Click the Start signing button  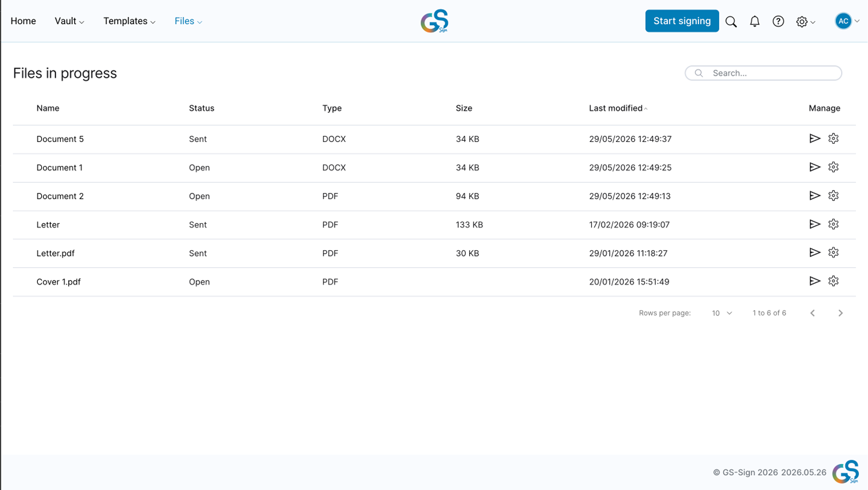point(682,21)
